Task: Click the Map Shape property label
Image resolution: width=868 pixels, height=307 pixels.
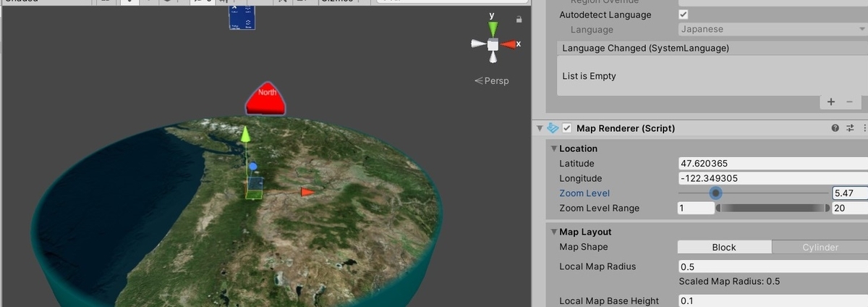Action: coord(584,247)
